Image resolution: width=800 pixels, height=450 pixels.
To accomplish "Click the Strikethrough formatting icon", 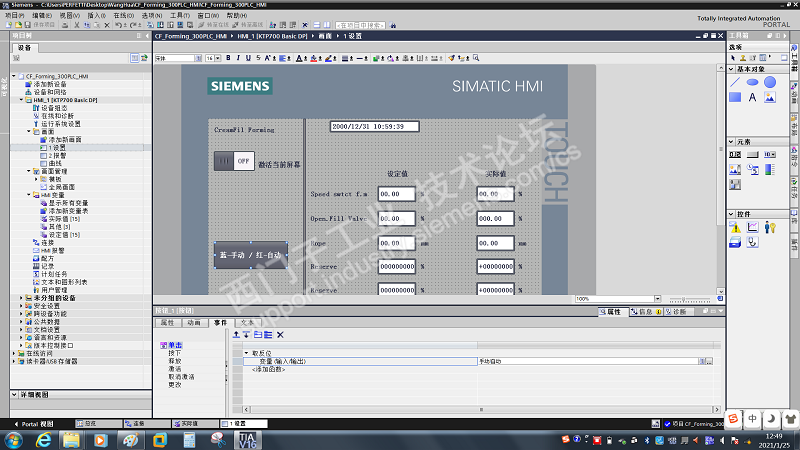I will click(258, 58).
